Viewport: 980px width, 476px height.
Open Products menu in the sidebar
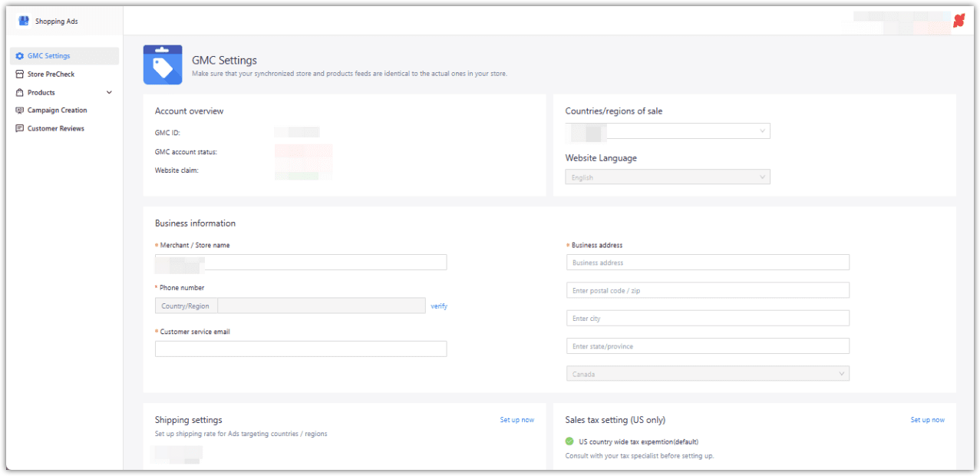click(64, 92)
